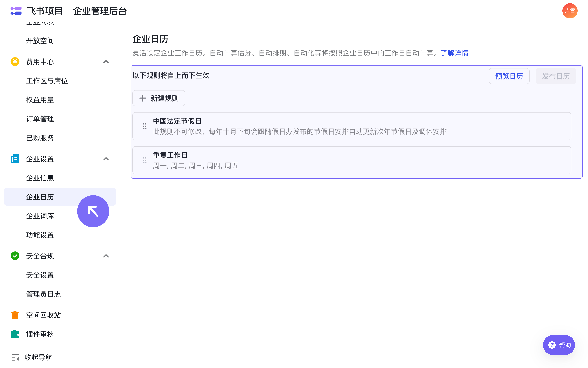
Task: Click the 费用中心 section label
Action: tap(40, 62)
